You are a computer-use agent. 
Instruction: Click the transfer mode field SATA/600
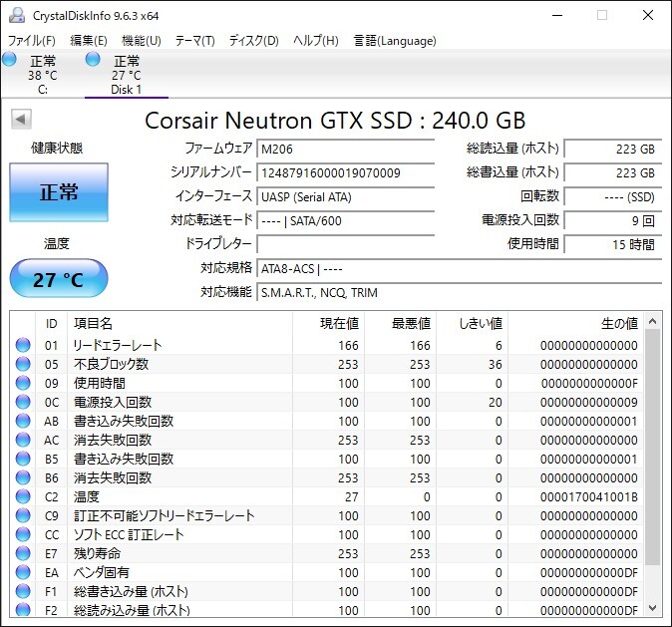click(x=345, y=220)
